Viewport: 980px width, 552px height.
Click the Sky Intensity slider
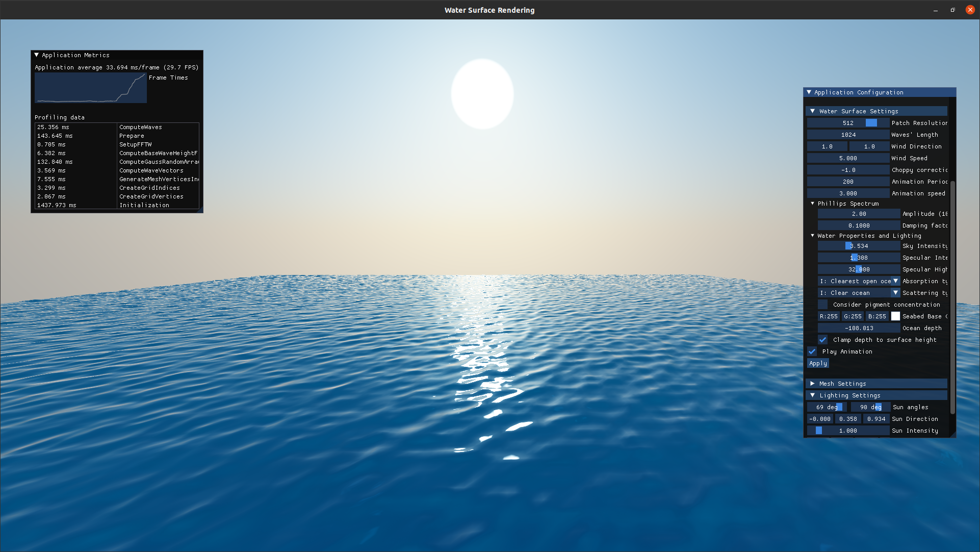859,246
